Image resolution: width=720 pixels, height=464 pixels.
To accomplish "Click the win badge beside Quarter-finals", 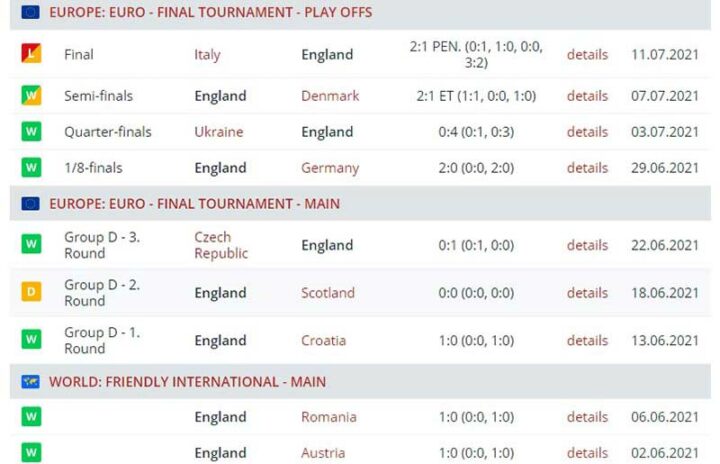I will 31,132.
